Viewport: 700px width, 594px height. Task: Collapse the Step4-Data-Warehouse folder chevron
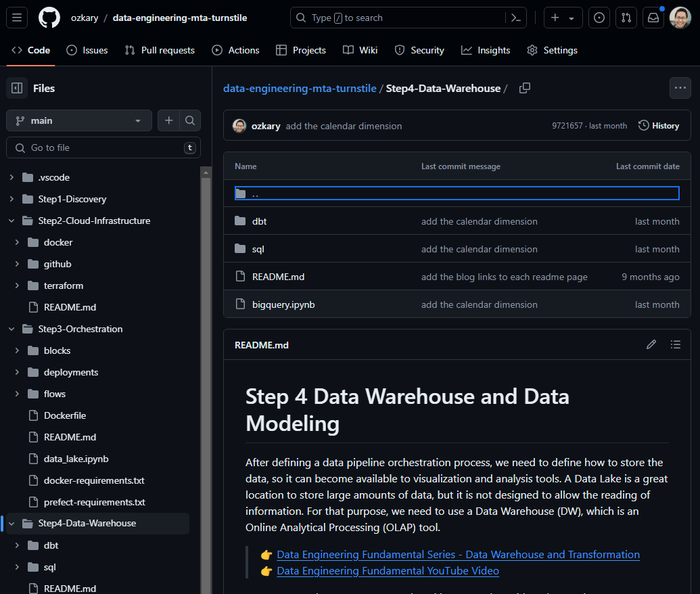click(x=11, y=524)
